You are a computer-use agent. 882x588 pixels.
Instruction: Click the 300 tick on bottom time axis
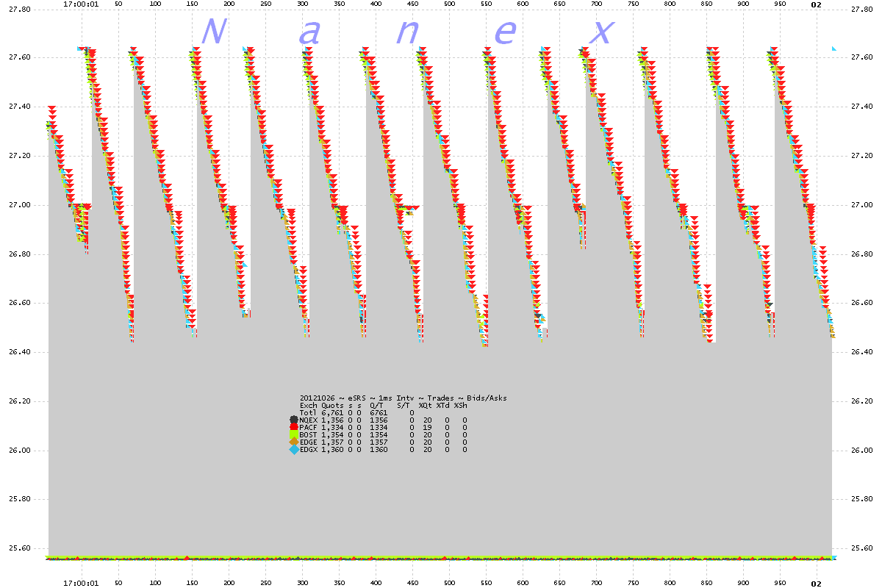302,583
